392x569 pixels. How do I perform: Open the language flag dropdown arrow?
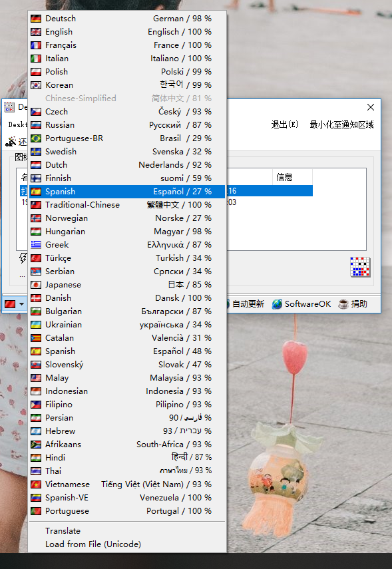coord(22,304)
